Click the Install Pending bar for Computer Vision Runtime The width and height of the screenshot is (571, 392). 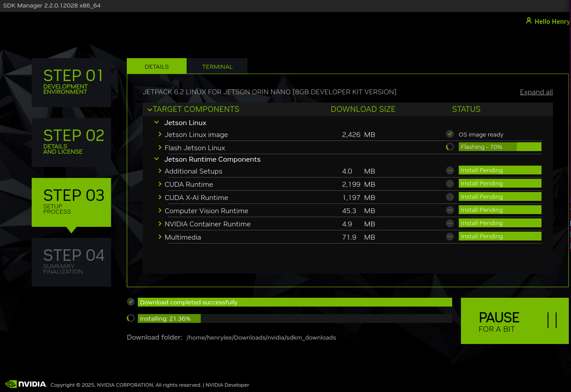[500, 210]
